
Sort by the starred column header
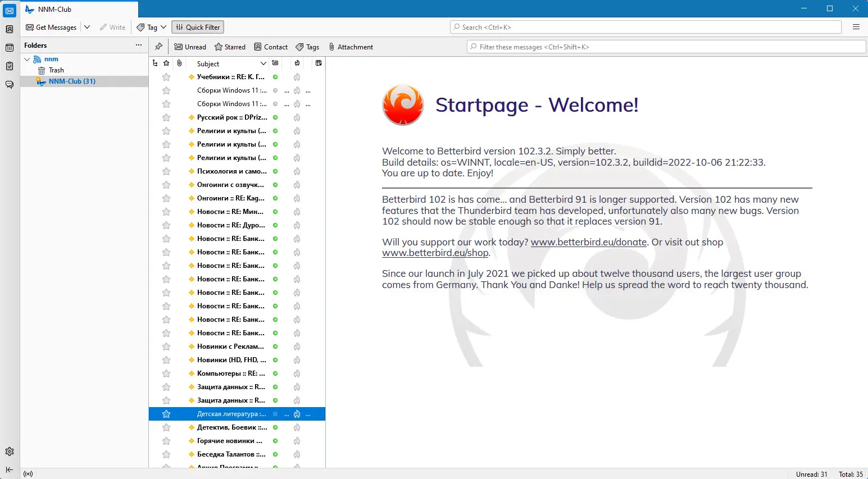[166, 63]
